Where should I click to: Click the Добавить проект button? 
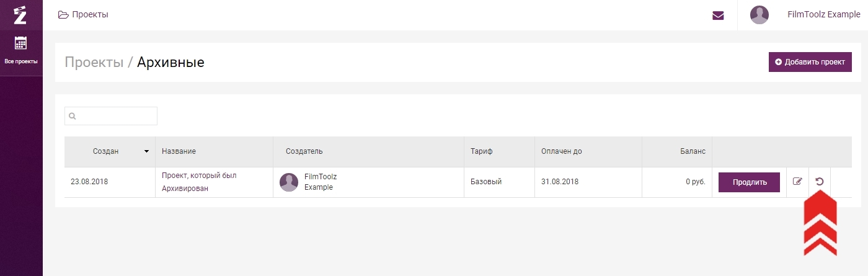coord(810,62)
